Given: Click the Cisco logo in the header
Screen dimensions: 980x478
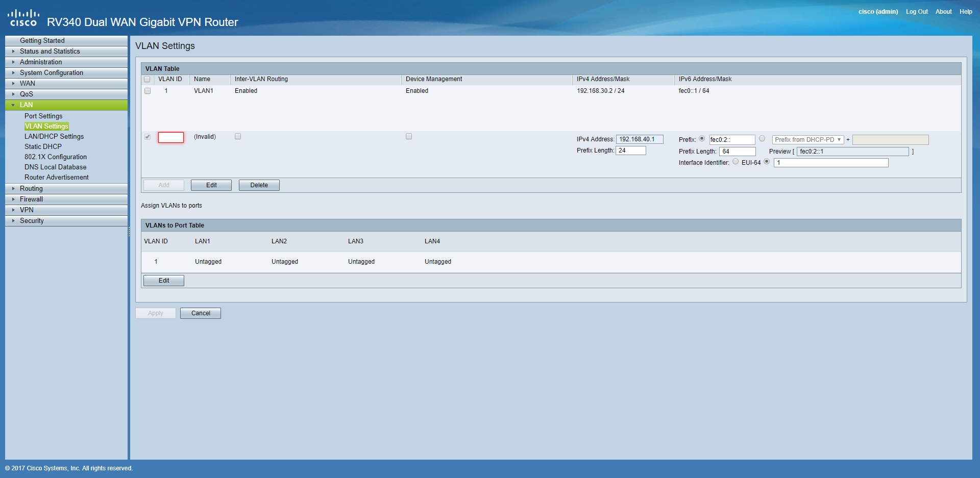Looking at the screenshot, I should [23, 16].
